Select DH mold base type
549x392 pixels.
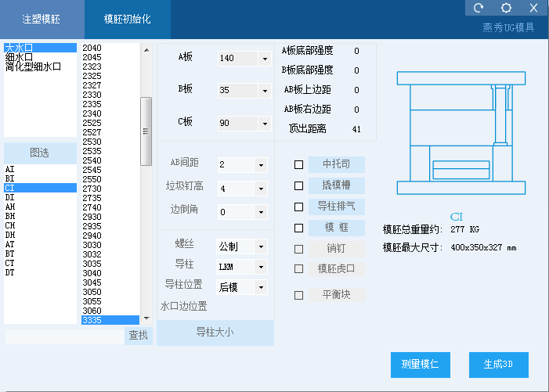40,235
